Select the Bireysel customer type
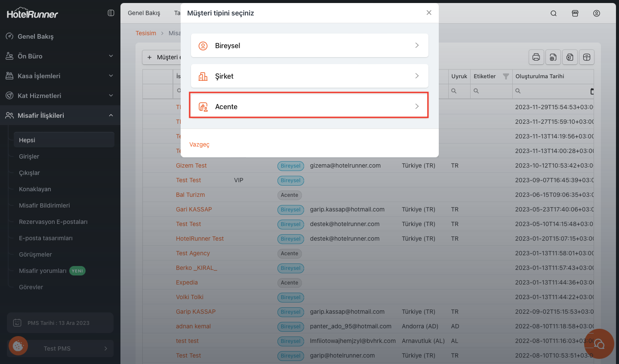619x364 pixels. (x=309, y=46)
